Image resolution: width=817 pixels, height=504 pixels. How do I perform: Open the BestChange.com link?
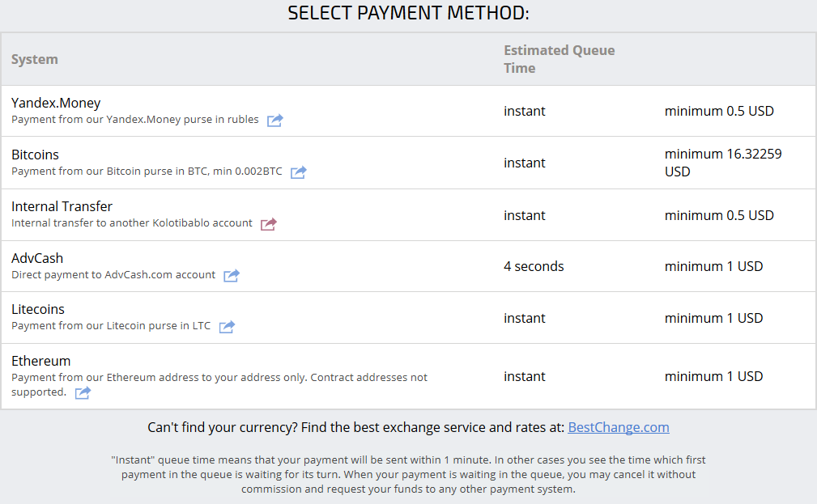point(619,427)
